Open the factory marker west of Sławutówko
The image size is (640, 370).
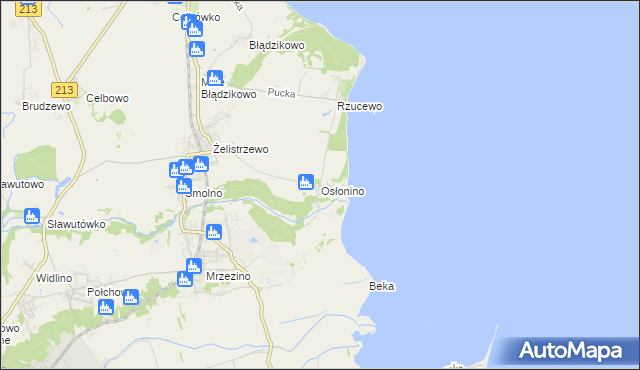click(32, 216)
